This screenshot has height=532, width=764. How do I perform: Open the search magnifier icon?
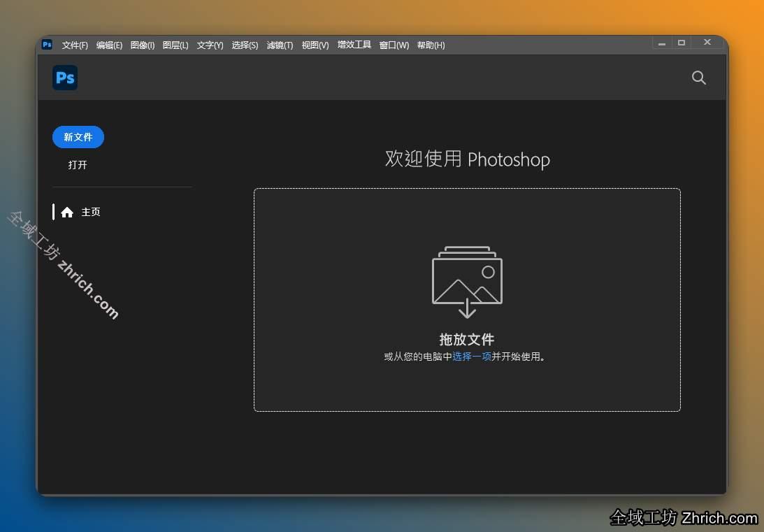pos(699,78)
